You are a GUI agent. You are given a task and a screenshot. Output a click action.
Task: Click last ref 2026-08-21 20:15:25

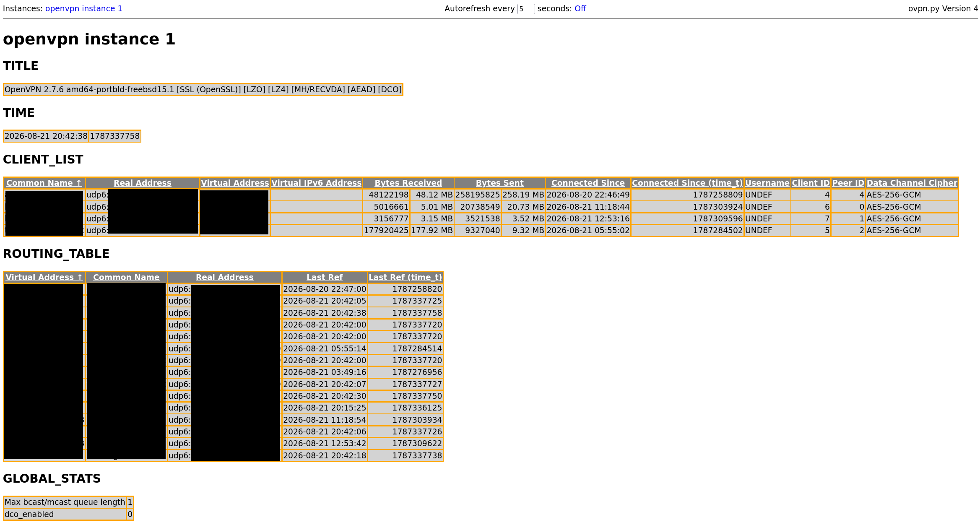coord(325,408)
